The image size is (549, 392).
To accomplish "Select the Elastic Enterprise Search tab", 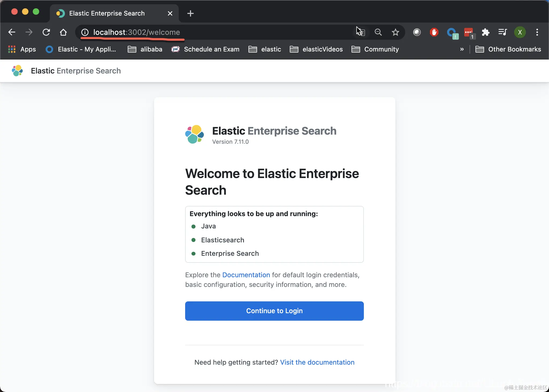I will pos(107,13).
